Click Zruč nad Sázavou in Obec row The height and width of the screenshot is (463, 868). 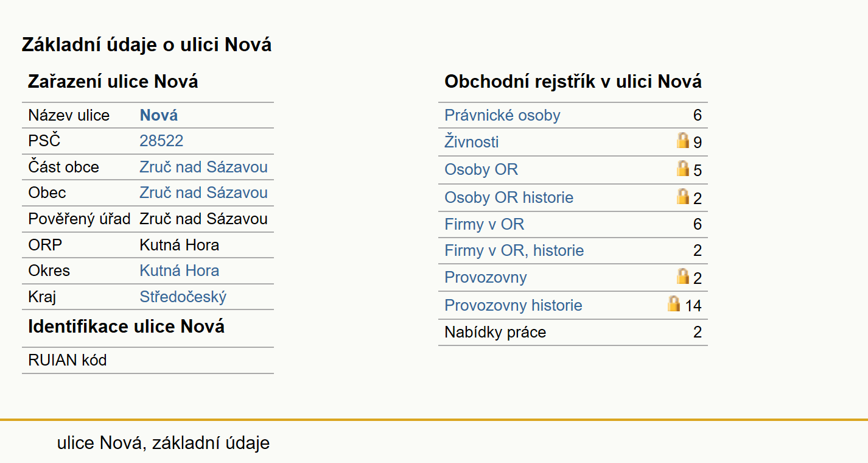(x=203, y=193)
